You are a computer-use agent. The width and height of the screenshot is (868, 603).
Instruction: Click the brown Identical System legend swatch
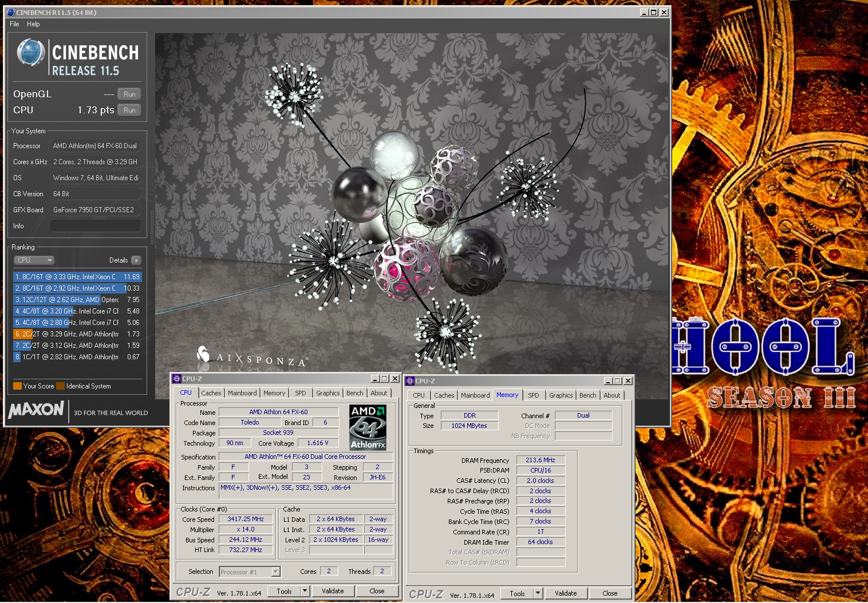[60, 386]
